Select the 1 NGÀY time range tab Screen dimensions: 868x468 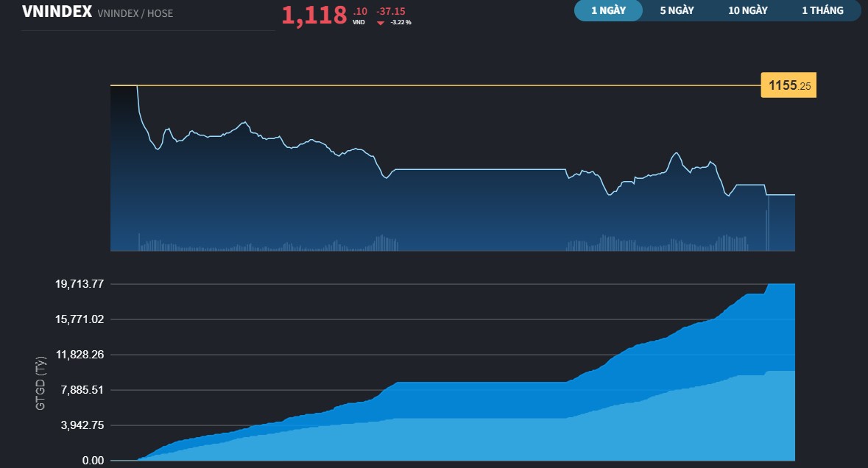(x=608, y=10)
